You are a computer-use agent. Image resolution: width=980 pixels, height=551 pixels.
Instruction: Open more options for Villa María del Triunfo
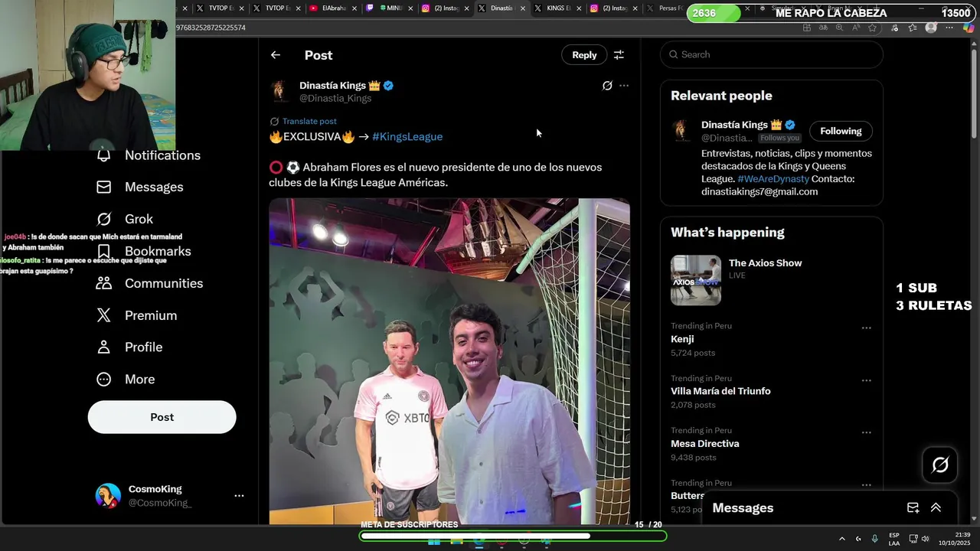pos(867,380)
